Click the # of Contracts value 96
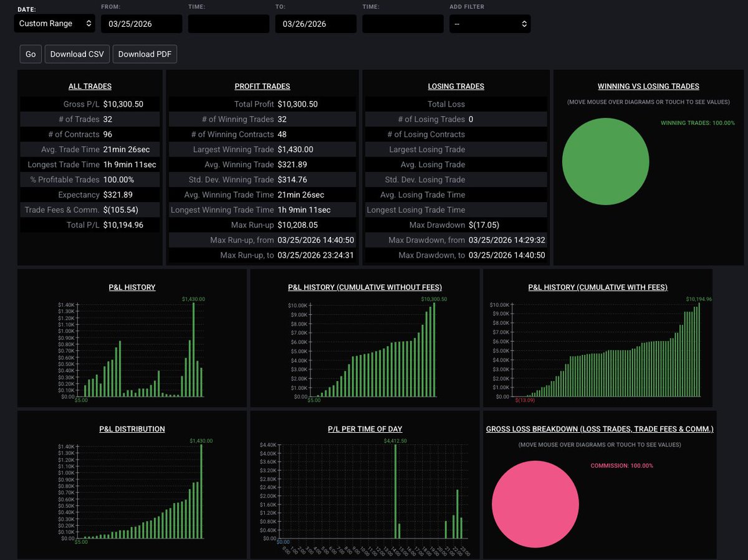Image resolution: width=748 pixels, height=560 pixels. point(108,134)
